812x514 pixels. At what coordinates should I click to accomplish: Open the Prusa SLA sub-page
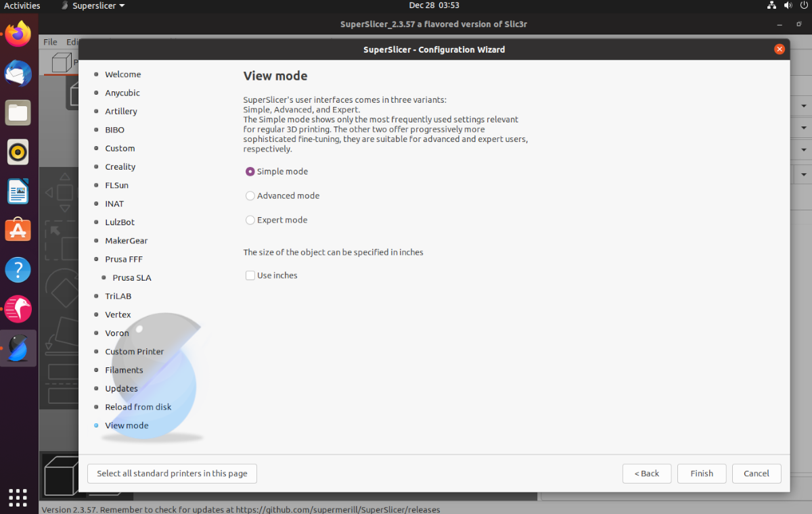(x=132, y=278)
